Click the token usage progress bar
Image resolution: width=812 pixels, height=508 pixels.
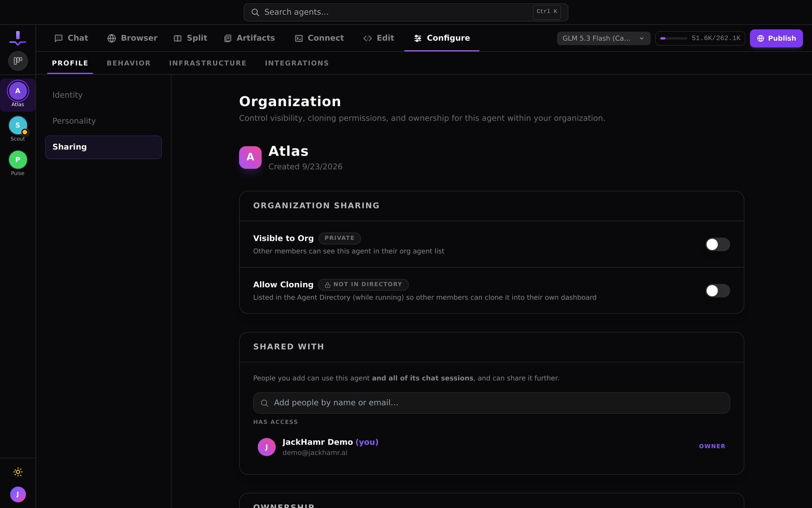(x=673, y=38)
